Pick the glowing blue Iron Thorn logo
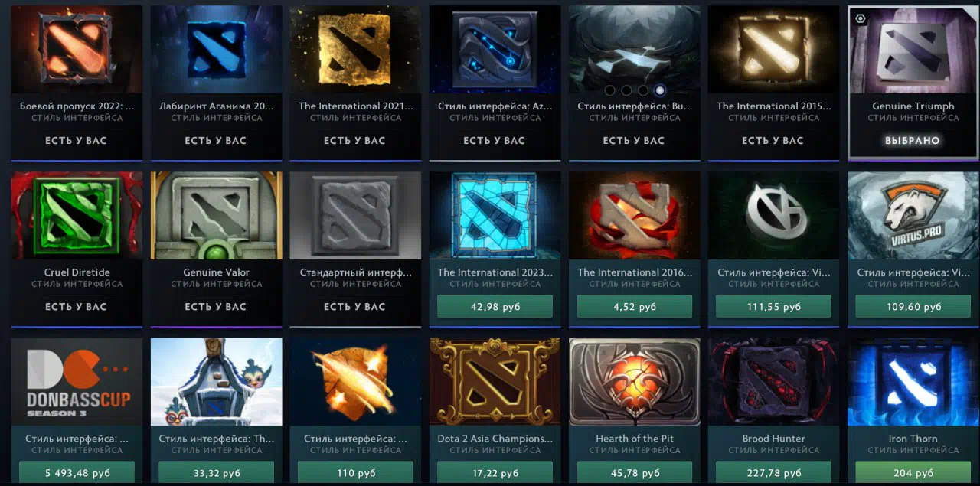The height and width of the screenshot is (486, 980). pyautogui.click(x=913, y=381)
